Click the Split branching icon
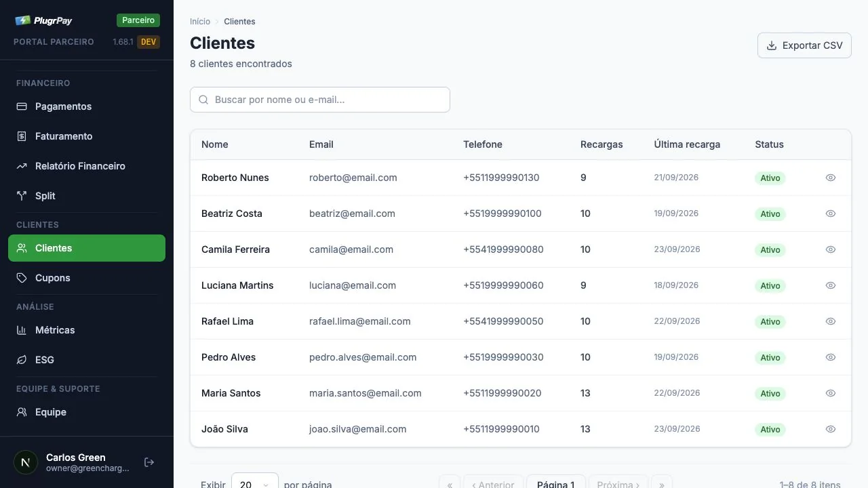 pos(22,196)
